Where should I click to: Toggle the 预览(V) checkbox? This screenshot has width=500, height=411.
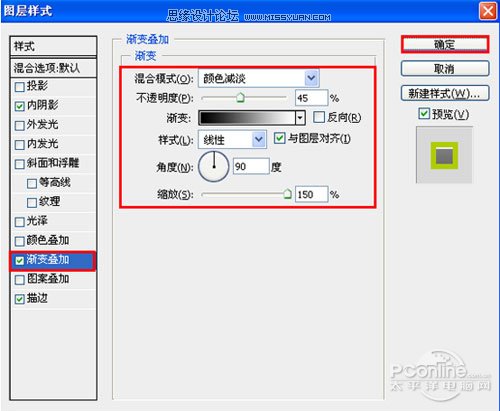click(424, 114)
